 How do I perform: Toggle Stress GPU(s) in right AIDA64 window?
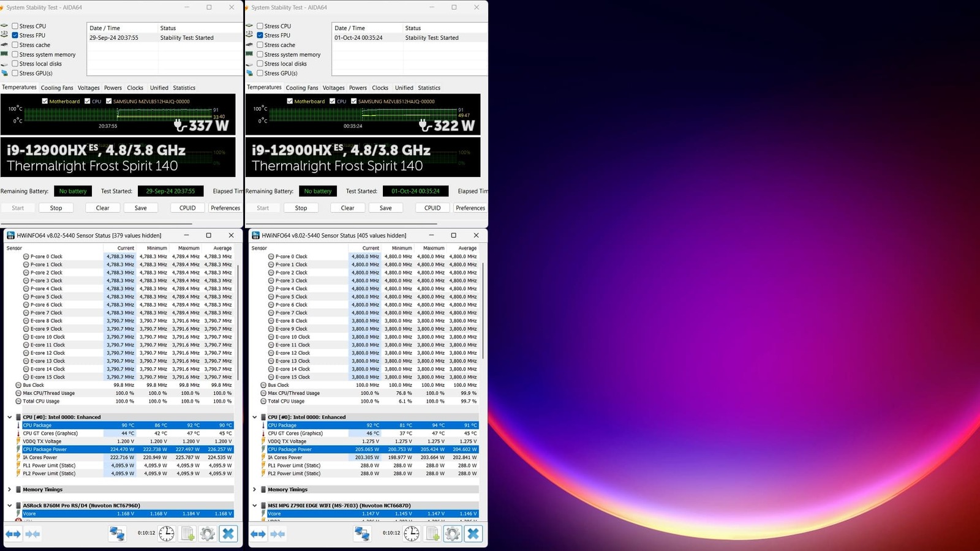260,73
